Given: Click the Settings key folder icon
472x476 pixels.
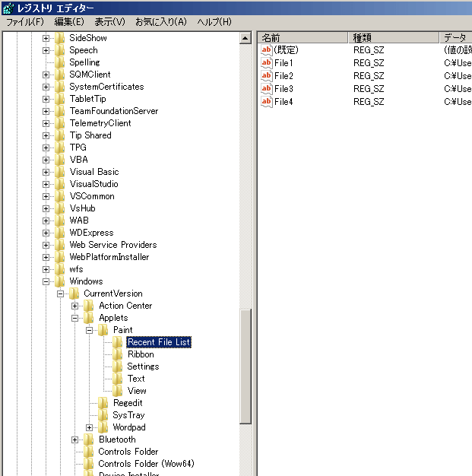Looking at the screenshot, I should (x=118, y=367).
